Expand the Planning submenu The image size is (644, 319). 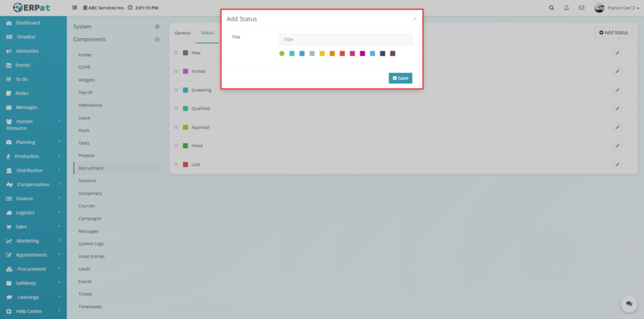click(59, 142)
